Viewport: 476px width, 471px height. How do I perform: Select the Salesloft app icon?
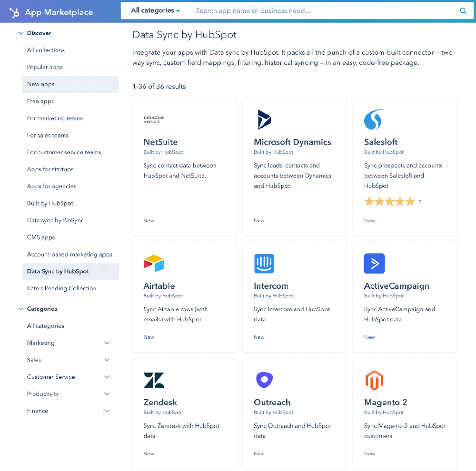coord(374,119)
